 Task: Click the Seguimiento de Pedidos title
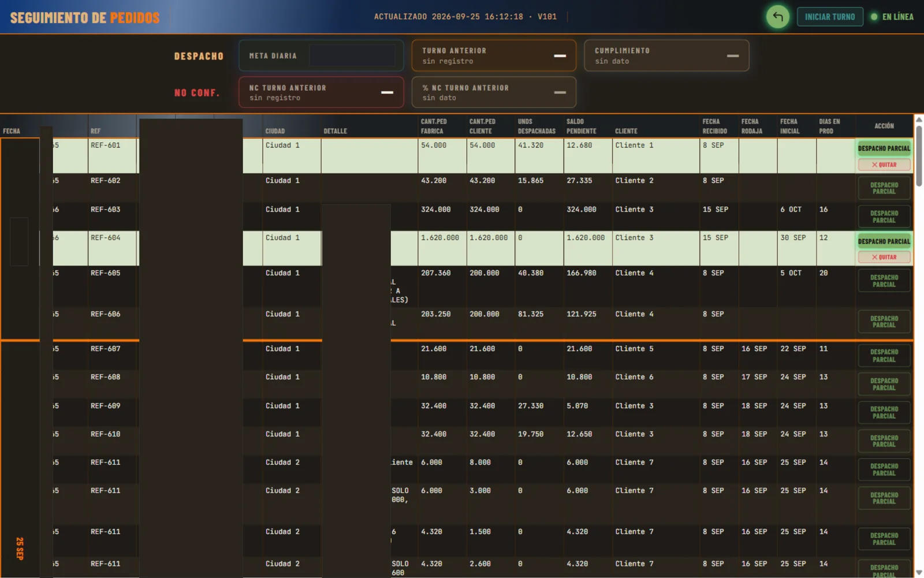pyautogui.click(x=85, y=17)
